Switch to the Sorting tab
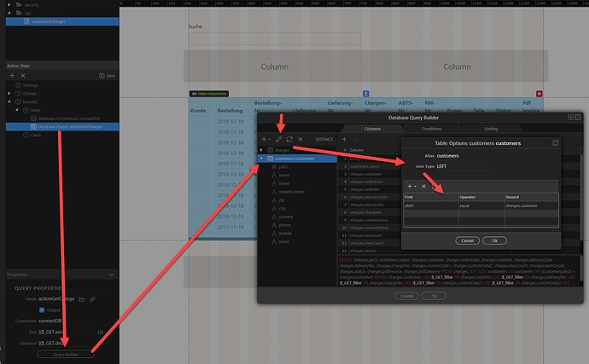The height and width of the screenshot is (364, 589). 491,128
